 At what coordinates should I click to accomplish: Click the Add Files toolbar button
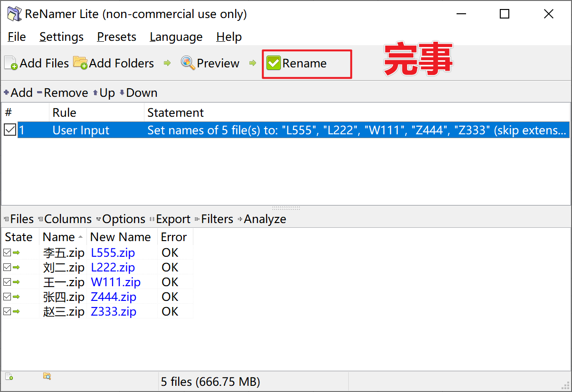tap(37, 63)
